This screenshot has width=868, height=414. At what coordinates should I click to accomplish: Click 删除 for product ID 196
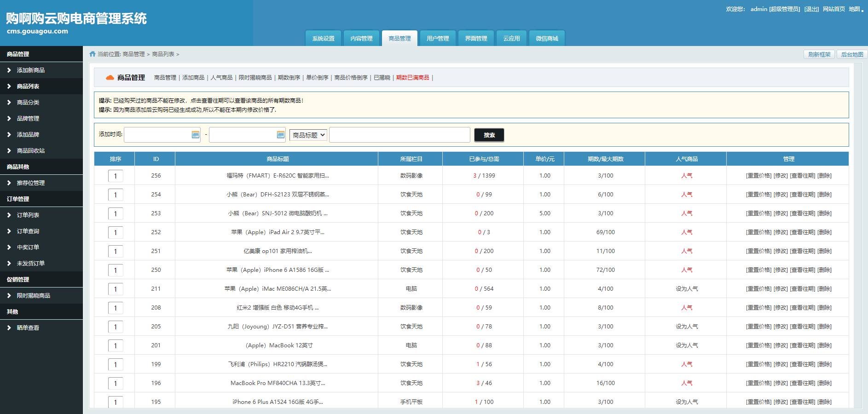[824, 383]
